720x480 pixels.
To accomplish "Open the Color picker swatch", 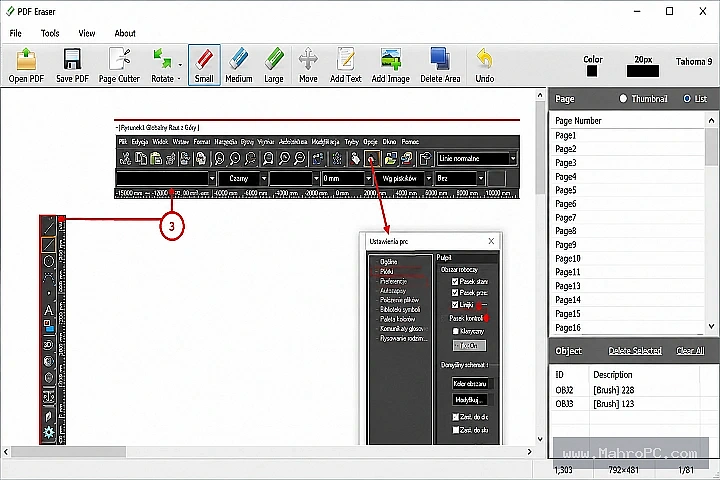I will (592, 71).
